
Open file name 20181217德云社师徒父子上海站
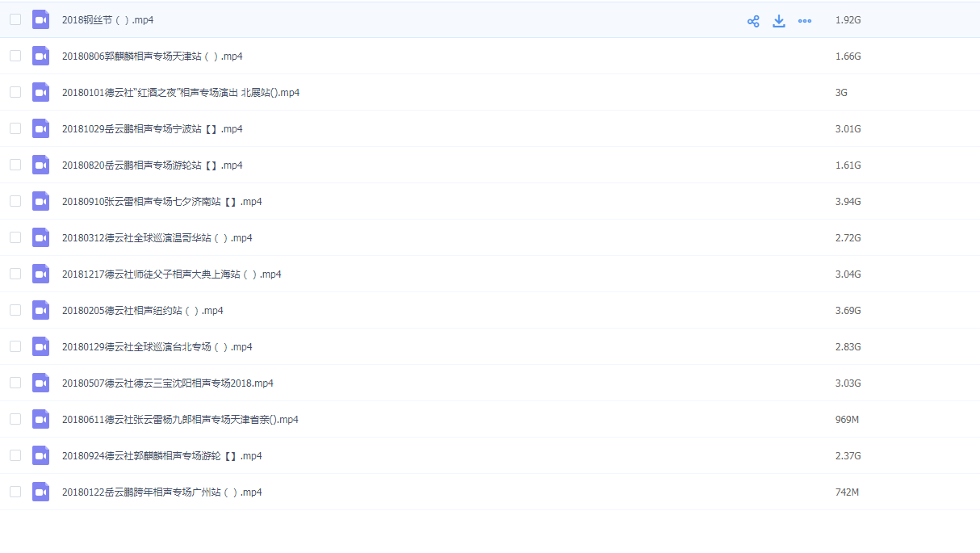[x=172, y=274]
